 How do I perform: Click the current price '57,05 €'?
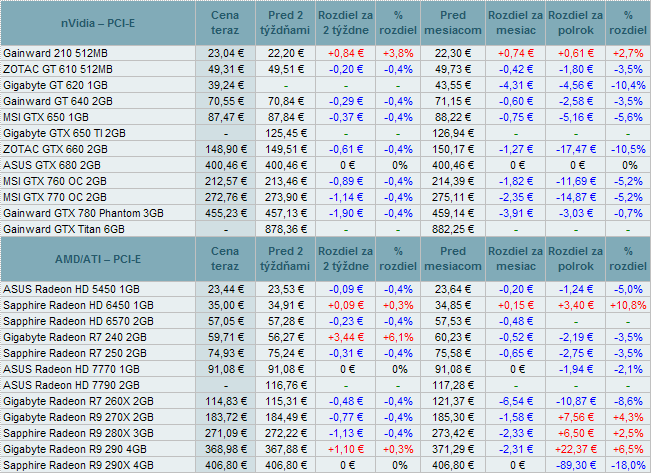click(226, 321)
